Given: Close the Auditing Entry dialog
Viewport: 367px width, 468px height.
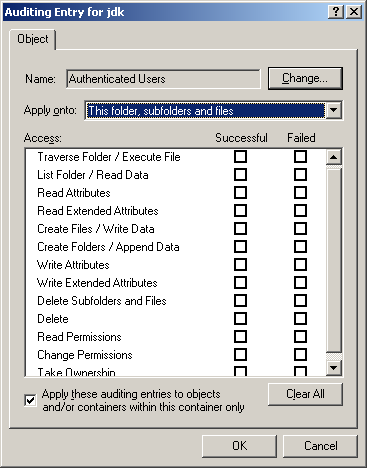Looking at the screenshot, I should pos(354,12).
